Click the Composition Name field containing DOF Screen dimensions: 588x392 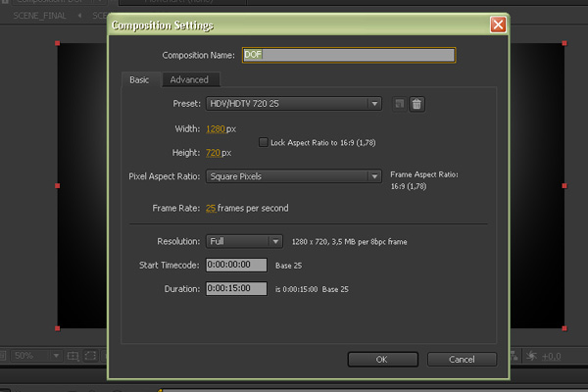tap(349, 55)
